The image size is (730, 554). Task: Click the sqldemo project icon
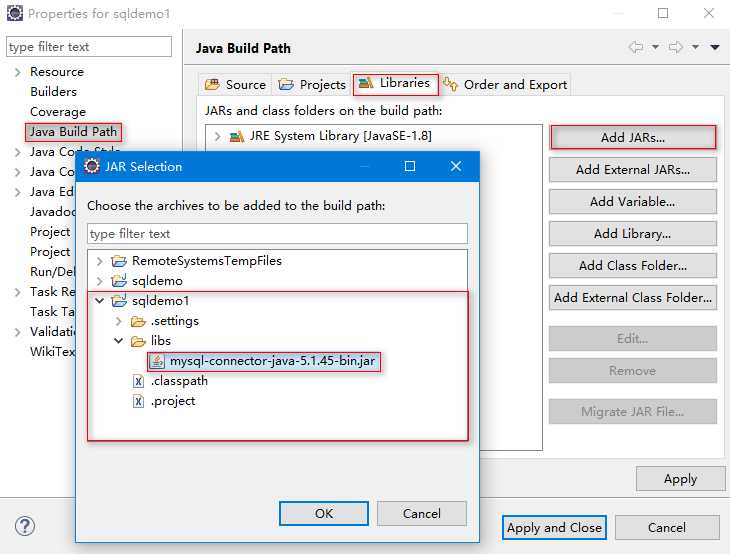click(x=119, y=280)
